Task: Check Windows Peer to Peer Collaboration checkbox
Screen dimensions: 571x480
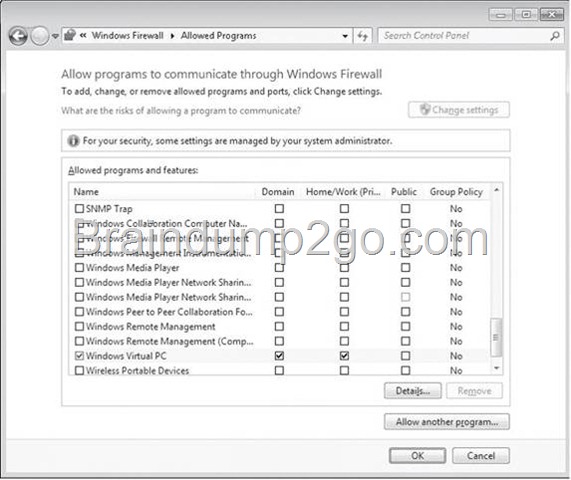Action: pos(79,312)
